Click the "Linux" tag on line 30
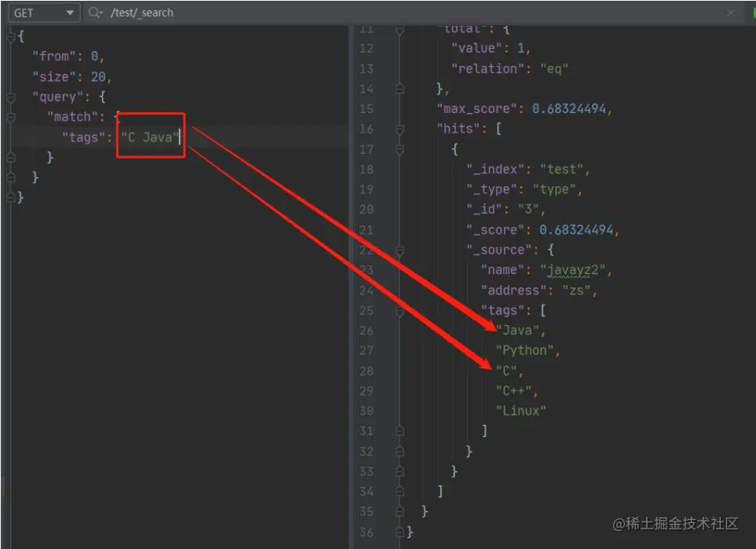 click(x=520, y=411)
